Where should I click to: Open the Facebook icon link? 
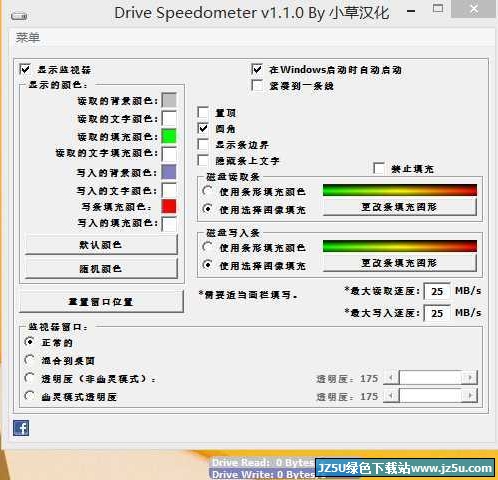[x=21, y=428]
